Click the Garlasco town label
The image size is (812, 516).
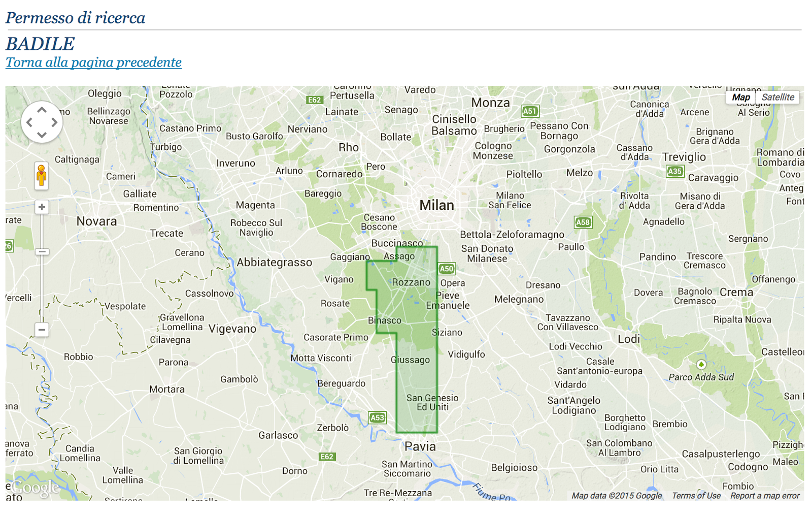point(279,435)
